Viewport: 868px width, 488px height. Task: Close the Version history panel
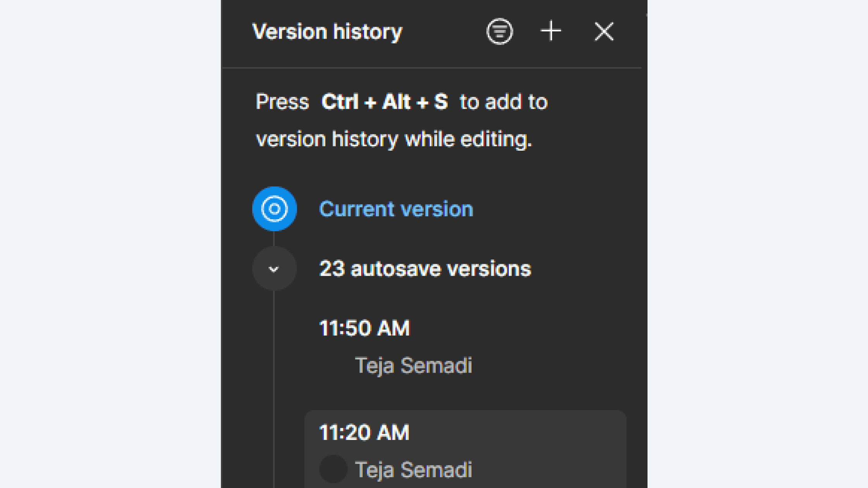point(604,31)
